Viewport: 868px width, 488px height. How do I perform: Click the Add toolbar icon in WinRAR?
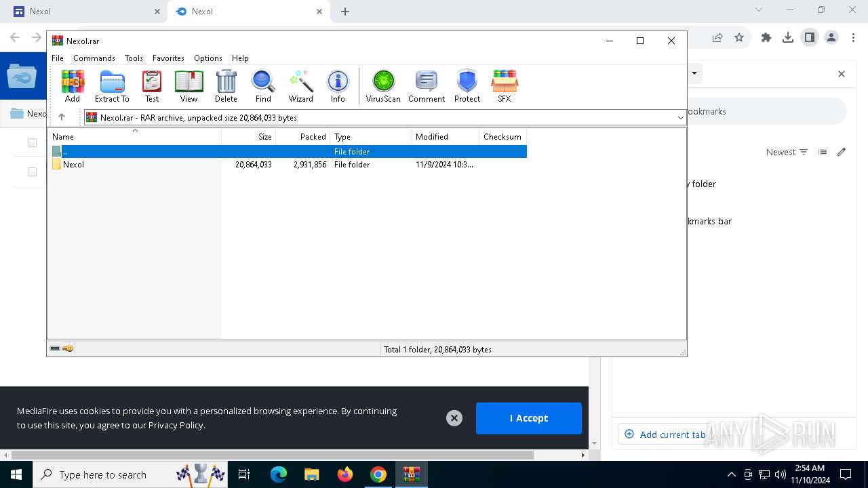coord(73,86)
